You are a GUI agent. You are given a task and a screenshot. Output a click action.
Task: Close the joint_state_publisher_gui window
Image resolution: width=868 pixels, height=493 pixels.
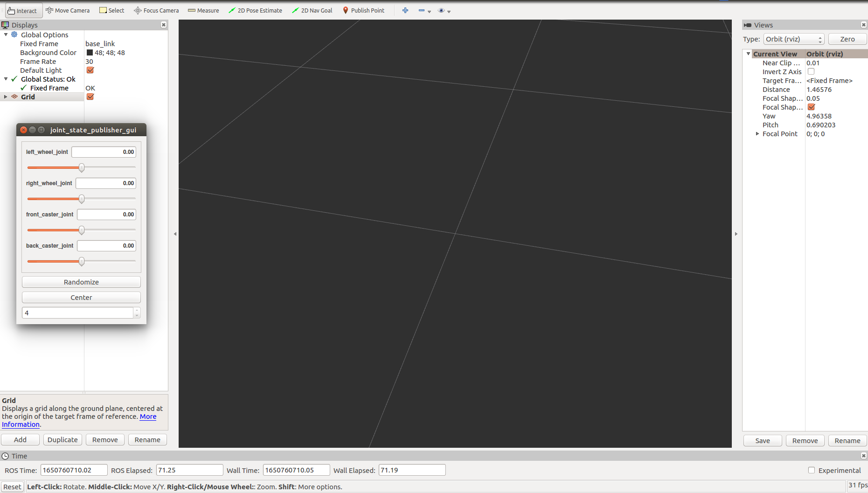click(x=24, y=130)
